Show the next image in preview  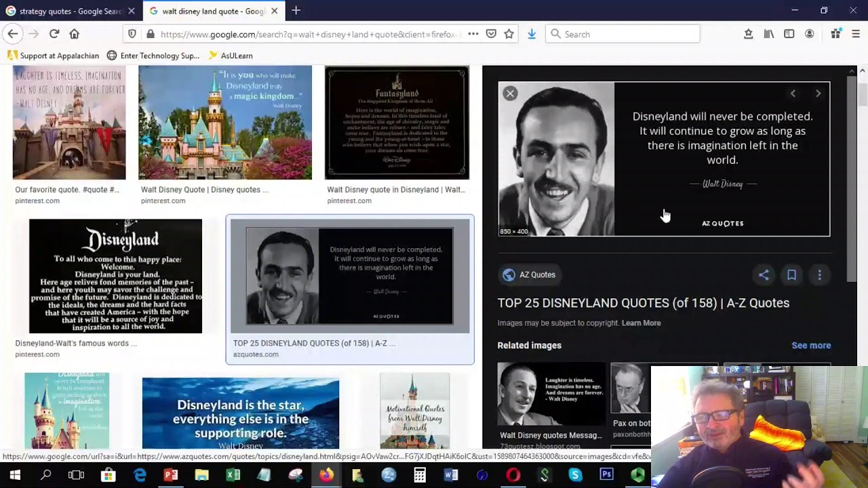pos(818,94)
